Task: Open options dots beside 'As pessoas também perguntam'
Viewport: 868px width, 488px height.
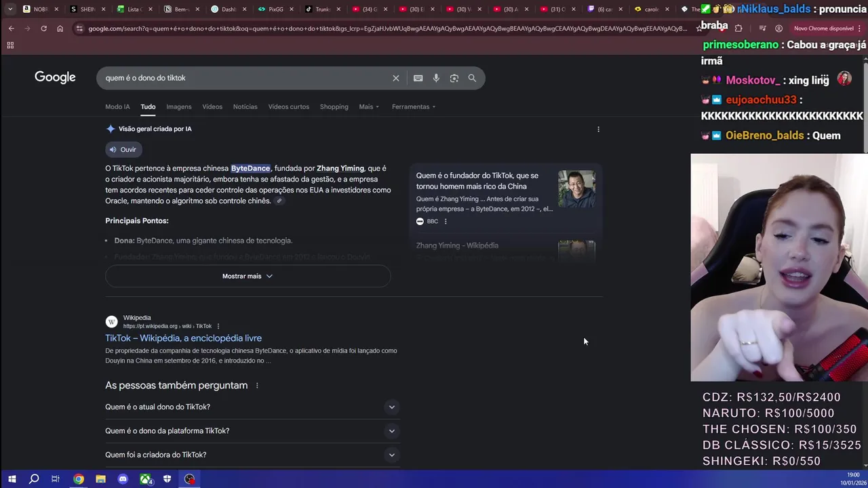Action: click(257, 386)
